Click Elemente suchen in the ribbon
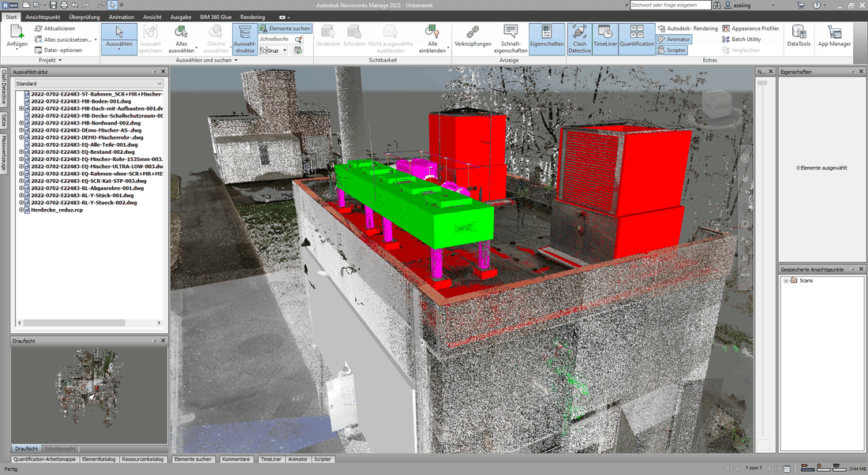This screenshot has height=475, width=868. [x=285, y=28]
